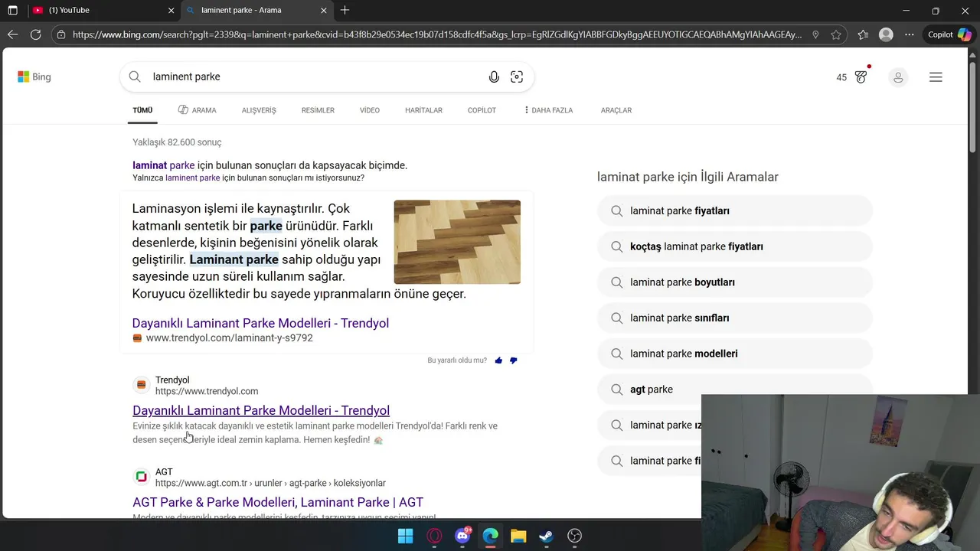Click the Bing sign-in profile icon
Image resolution: width=980 pixels, height=551 pixels.
click(x=898, y=77)
